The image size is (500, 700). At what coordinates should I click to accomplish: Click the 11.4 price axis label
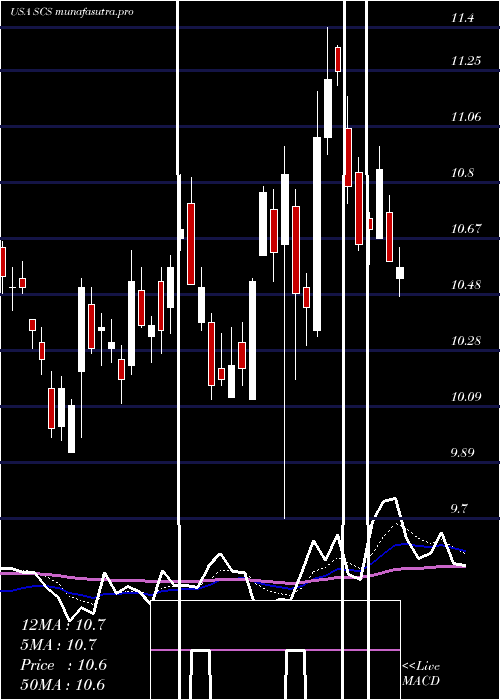point(462,18)
